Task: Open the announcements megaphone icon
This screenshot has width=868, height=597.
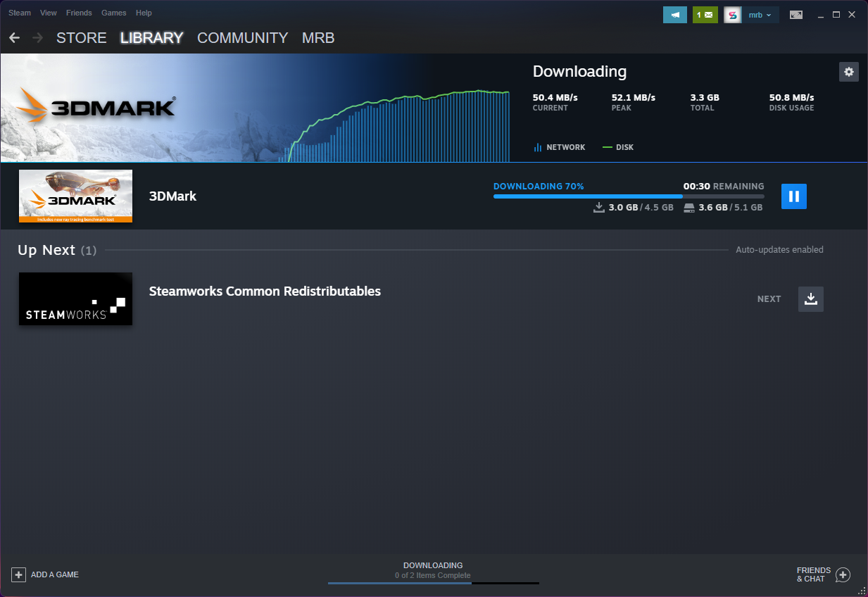Action: 675,15
